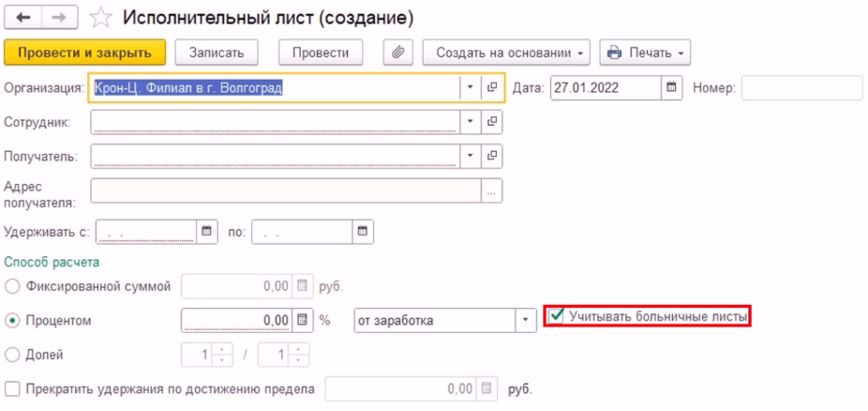Open the organization record using its open-form icon
This screenshot has height=411, width=868.
492,88
